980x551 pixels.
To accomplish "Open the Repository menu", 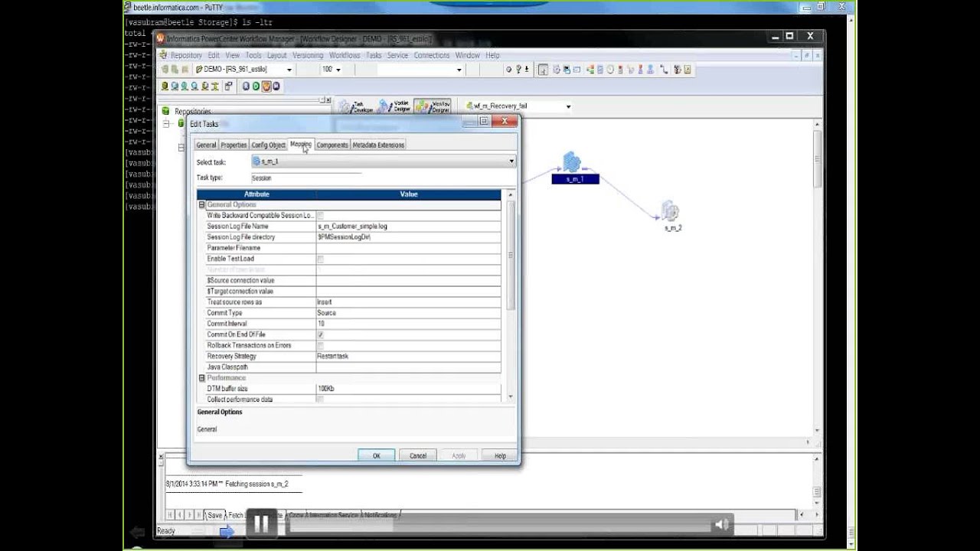I will tap(186, 55).
